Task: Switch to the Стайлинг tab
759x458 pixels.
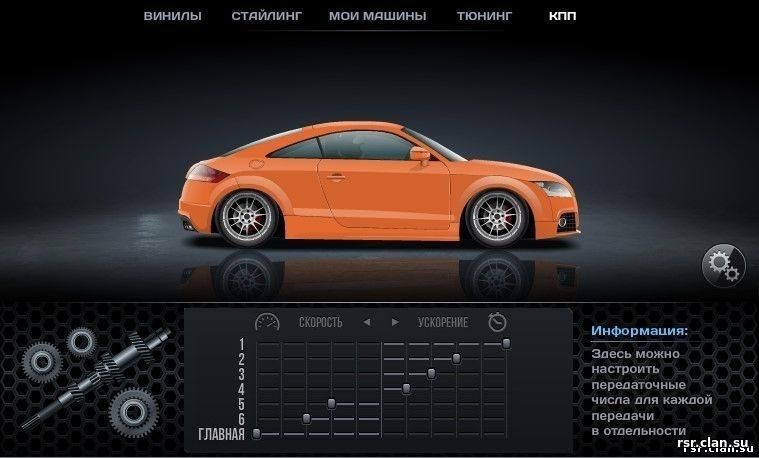Action: tap(265, 16)
